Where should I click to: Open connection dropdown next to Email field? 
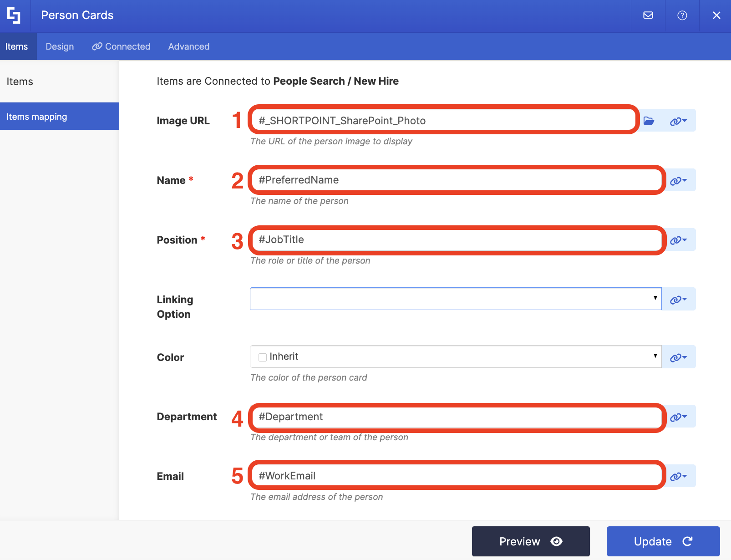point(679,476)
